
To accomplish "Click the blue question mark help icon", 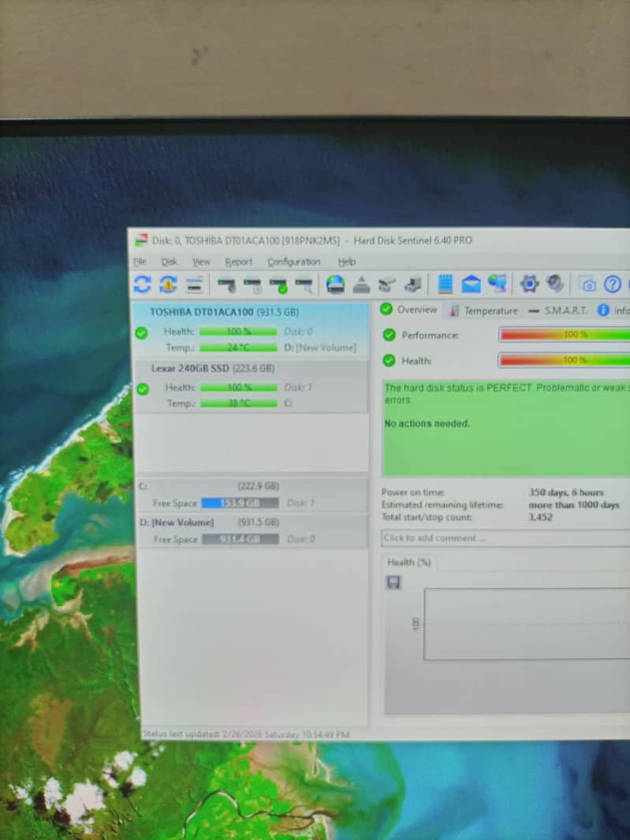I will click(613, 284).
